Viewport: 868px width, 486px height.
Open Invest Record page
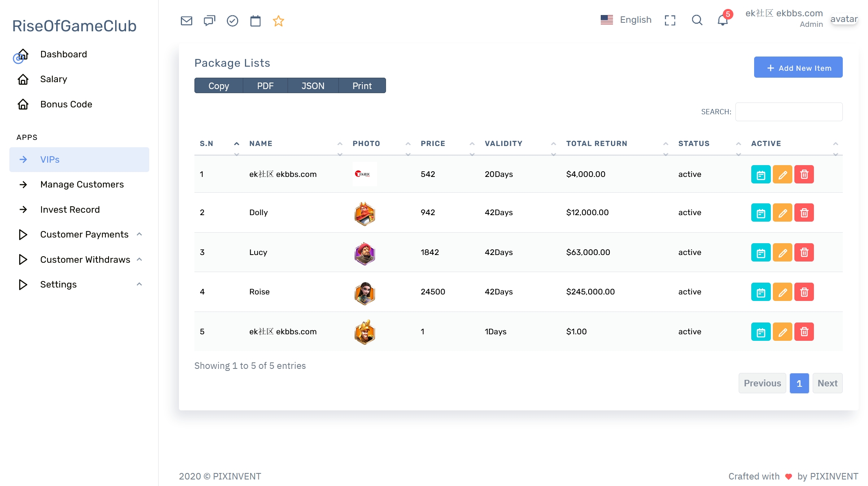point(79,210)
